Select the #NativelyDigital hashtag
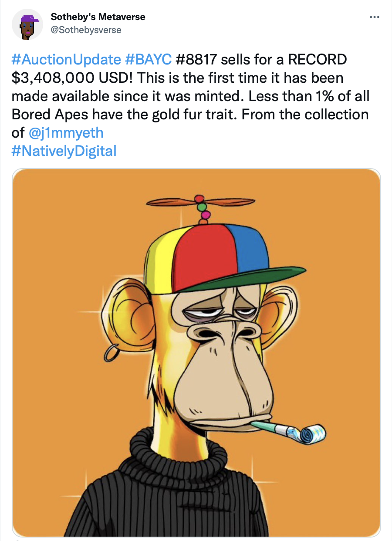 (x=64, y=151)
